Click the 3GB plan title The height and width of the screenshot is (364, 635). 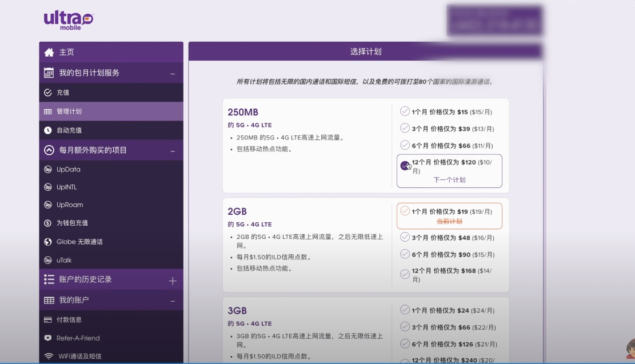(x=237, y=310)
